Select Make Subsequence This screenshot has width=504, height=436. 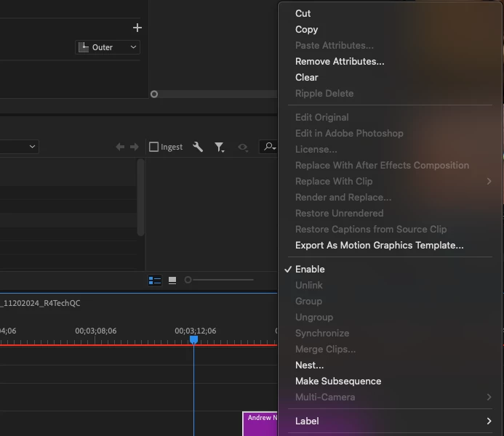(338, 381)
